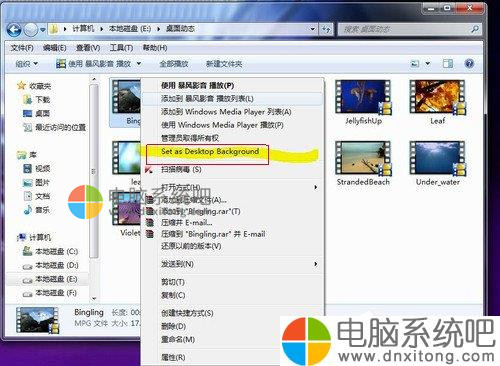Image resolution: width=500 pixels, height=366 pixels.
Task: Open the help question mark icon
Action: pyautogui.click(x=469, y=63)
